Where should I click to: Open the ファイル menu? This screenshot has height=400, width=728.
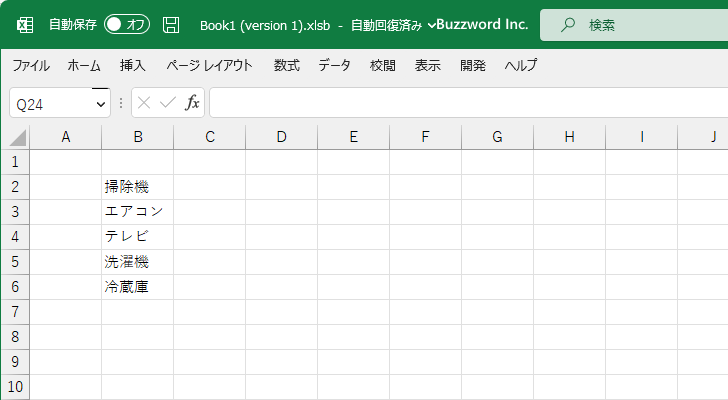tap(31, 65)
